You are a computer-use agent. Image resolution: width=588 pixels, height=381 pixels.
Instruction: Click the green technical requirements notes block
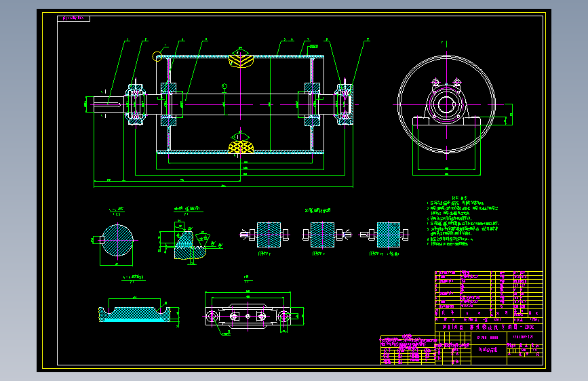463,221
